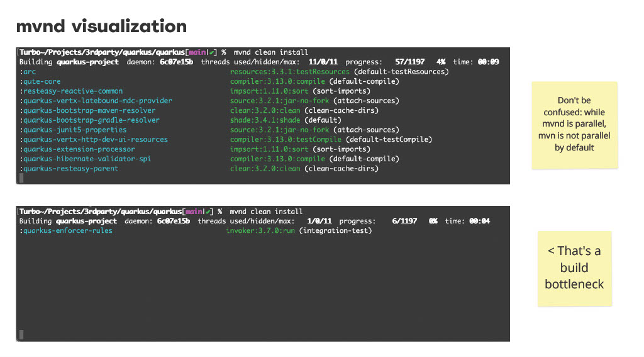Click ':quarkus-vertx-http-dev-ui-resources' module

pyautogui.click(x=93, y=139)
